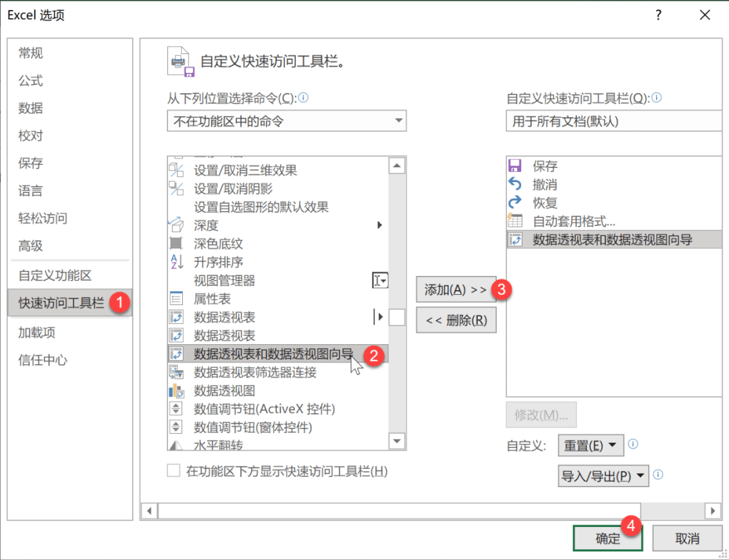Viewport: 729px width, 560px height.
Task: Open the 导入/导出(P) dropdown
Action: pyautogui.click(x=603, y=476)
